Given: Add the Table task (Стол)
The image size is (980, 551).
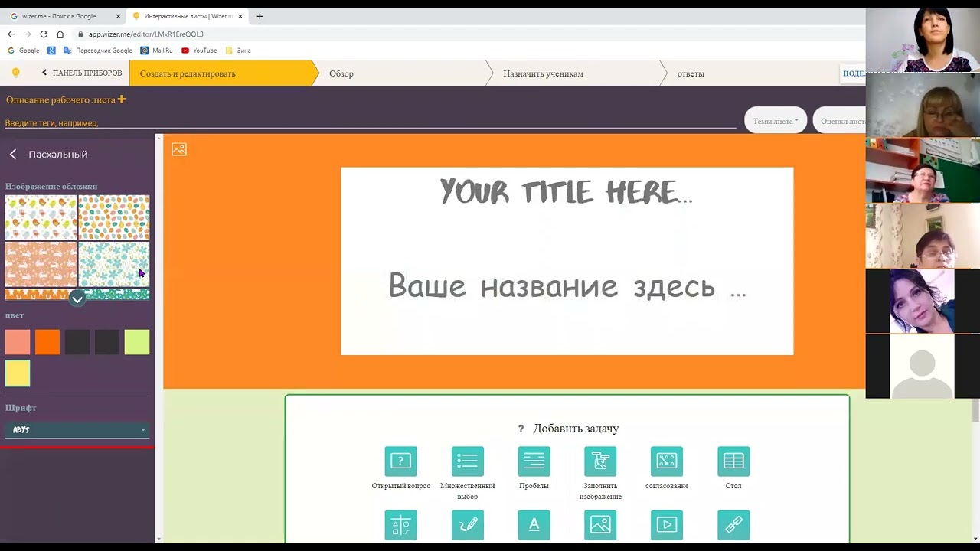Looking at the screenshot, I should pyautogui.click(x=733, y=461).
